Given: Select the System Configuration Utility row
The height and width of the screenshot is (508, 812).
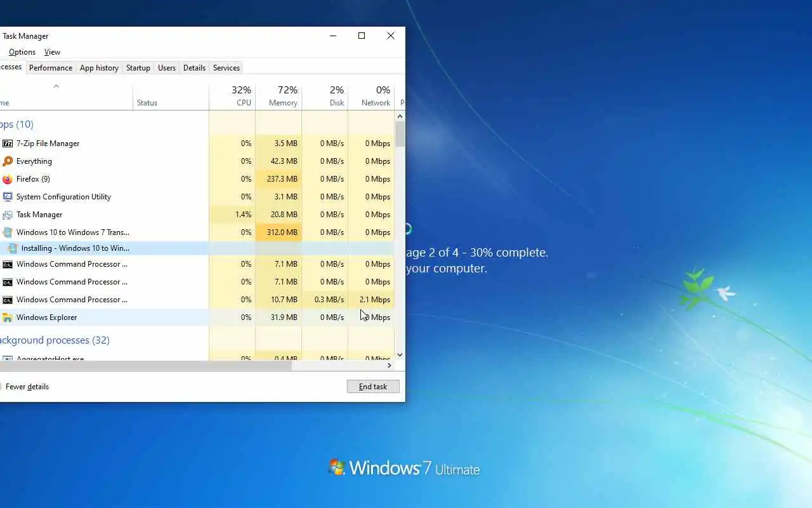Looking at the screenshot, I should click(x=197, y=197).
